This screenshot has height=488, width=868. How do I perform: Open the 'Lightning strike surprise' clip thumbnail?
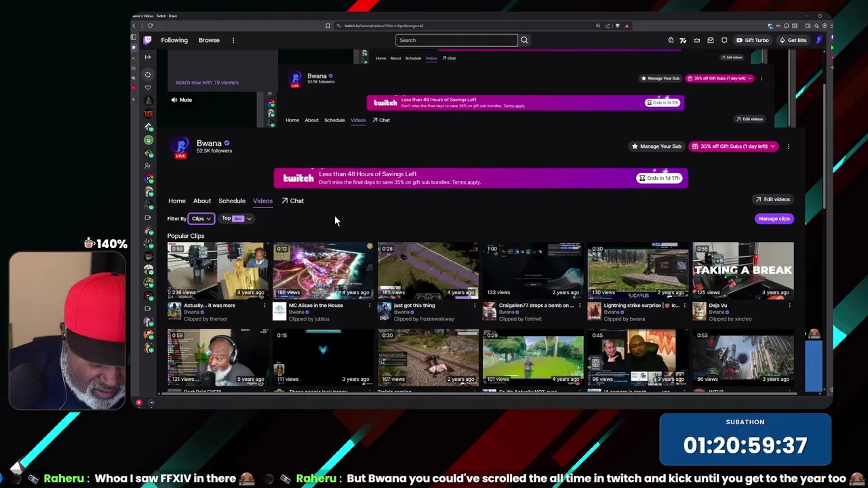pyautogui.click(x=637, y=270)
